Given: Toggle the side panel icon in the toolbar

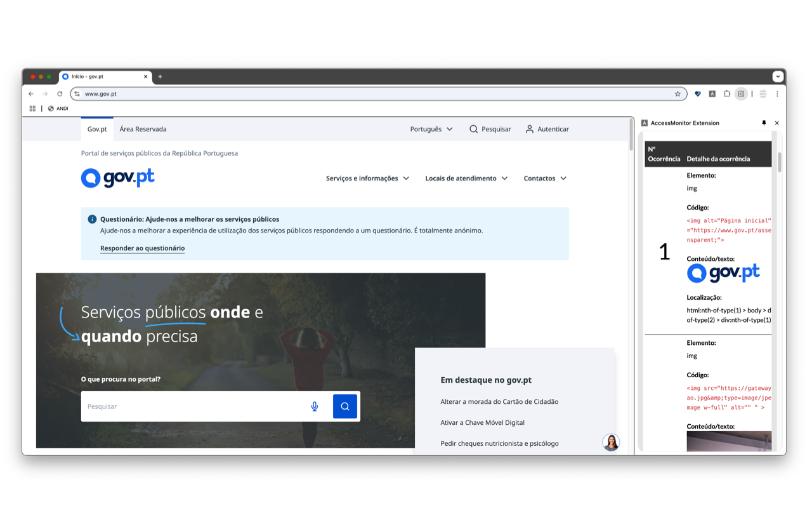Looking at the screenshot, I should click(x=741, y=93).
